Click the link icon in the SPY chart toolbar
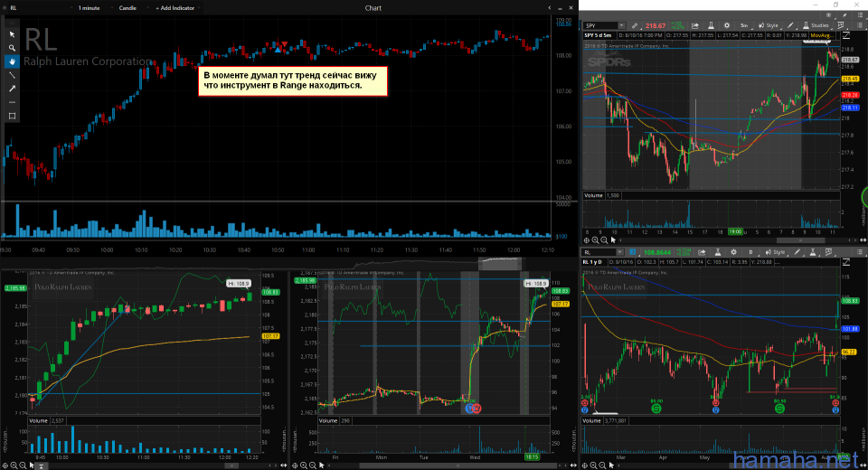This screenshot has height=470, width=868. coord(635,25)
